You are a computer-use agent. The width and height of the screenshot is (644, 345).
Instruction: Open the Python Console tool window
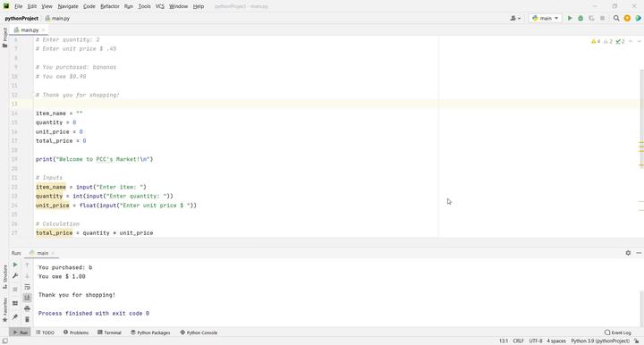click(x=199, y=332)
